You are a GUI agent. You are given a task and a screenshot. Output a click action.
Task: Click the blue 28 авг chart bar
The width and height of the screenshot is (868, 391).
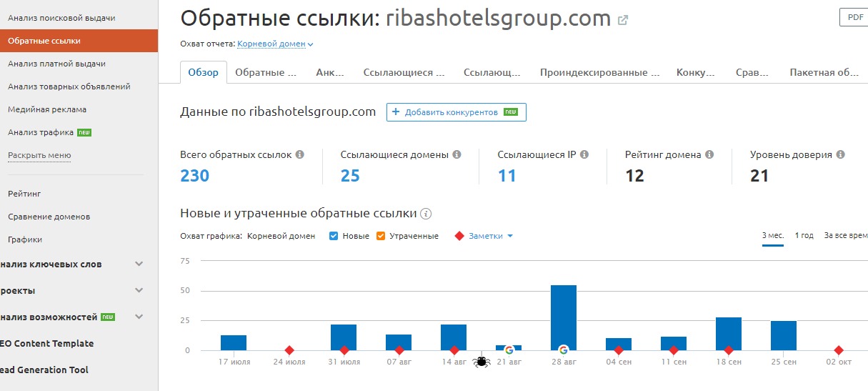563,315
